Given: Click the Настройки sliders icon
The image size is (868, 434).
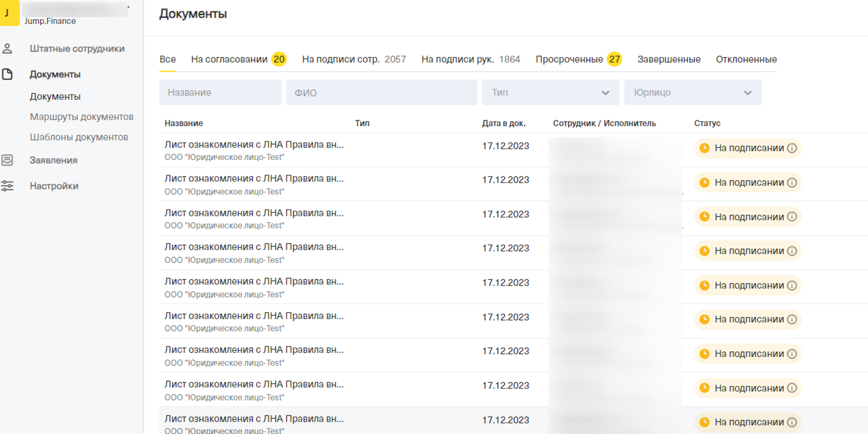Looking at the screenshot, I should [x=7, y=186].
